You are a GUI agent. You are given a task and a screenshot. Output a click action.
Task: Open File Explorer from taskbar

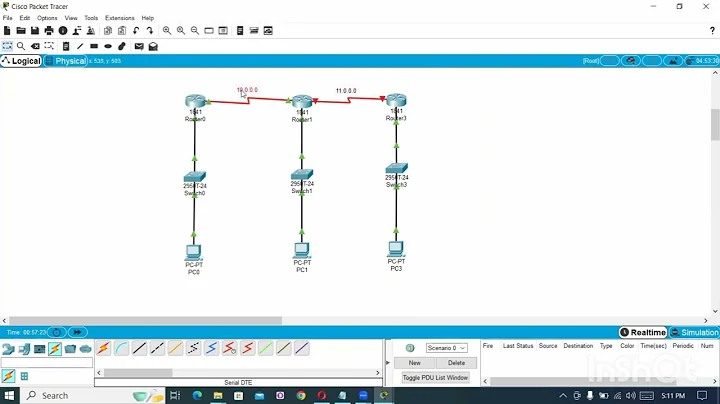point(218,395)
